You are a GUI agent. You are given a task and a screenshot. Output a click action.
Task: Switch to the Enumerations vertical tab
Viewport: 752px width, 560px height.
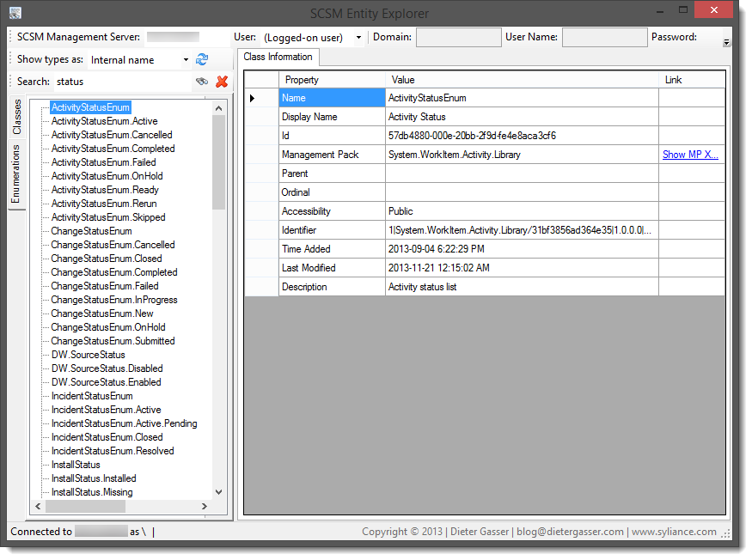tap(17, 174)
